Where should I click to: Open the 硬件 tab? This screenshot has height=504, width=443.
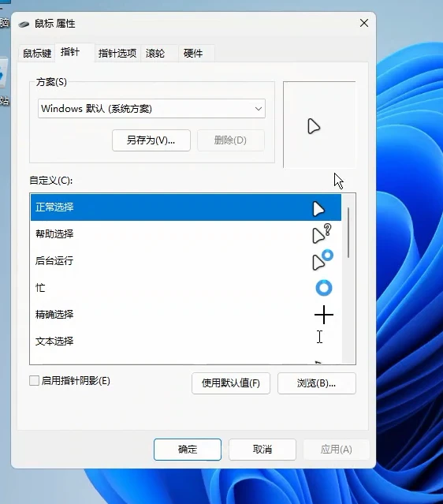[x=196, y=53]
